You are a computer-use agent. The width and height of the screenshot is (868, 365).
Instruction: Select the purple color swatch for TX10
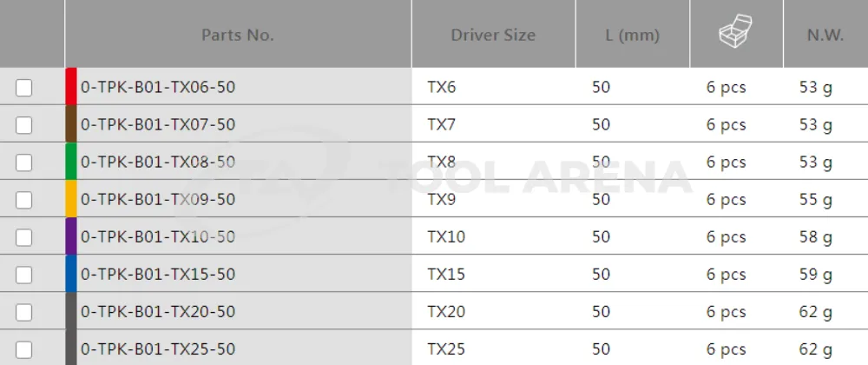pyautogui.click(x=71, y=236)
